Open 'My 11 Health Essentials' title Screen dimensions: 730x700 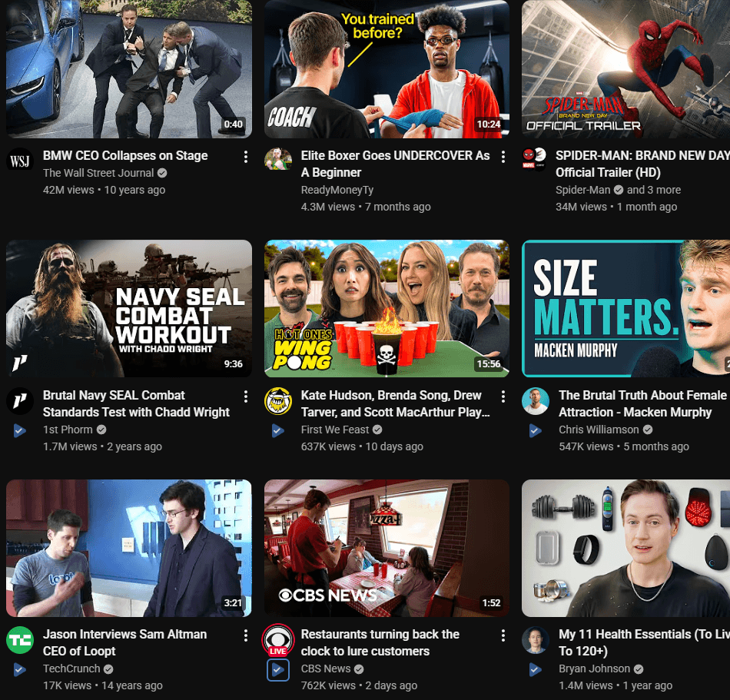pos(645,642)
